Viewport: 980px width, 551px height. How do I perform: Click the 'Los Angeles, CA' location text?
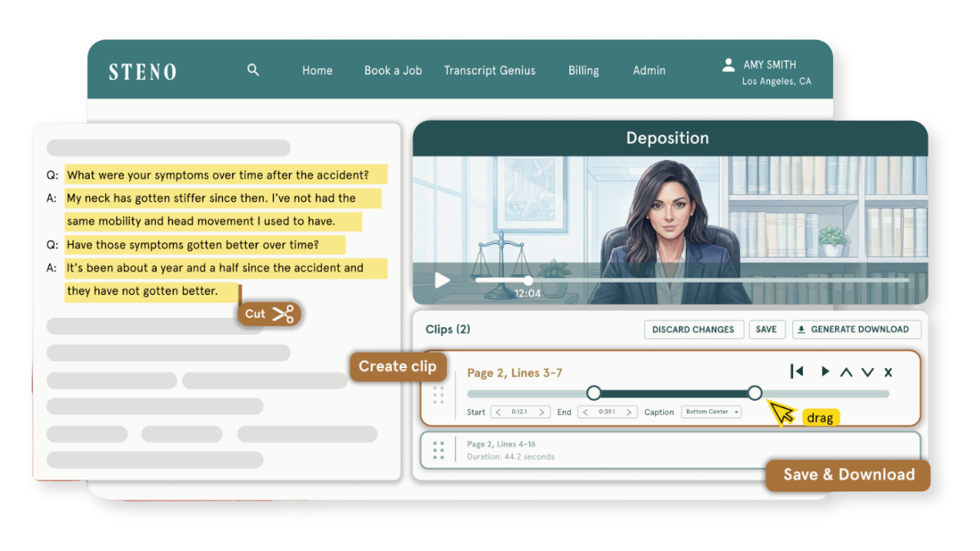[777, 82]
